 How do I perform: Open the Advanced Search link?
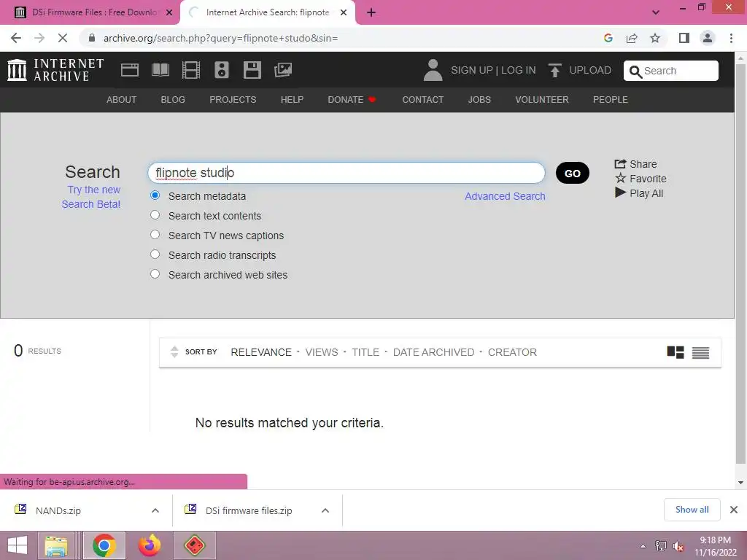click(505, 196)
